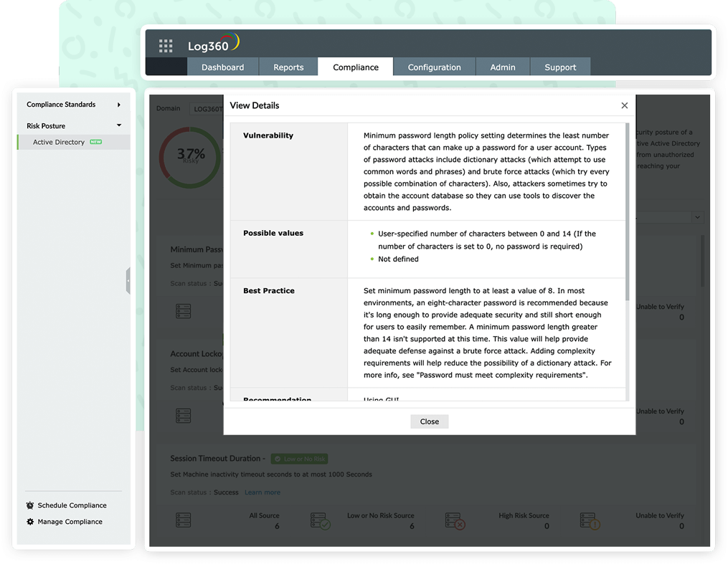This screenshot has width=728, height=564.
Task: Click the Vulnerability row label
Action: click(x=268, y=135)
